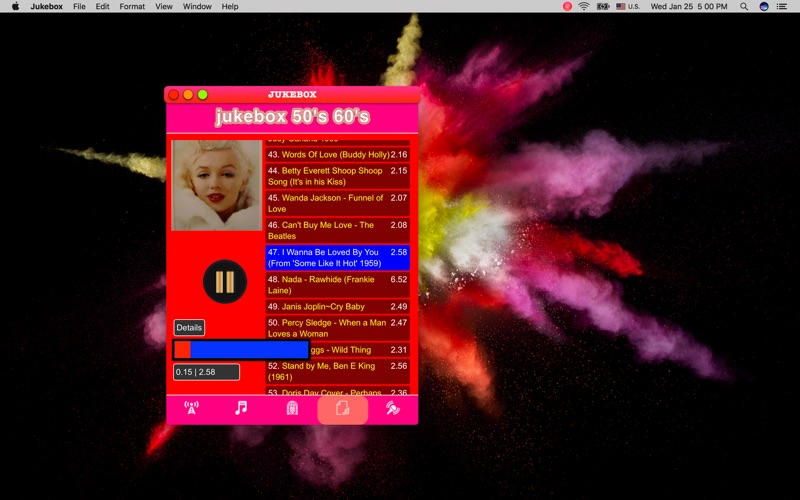Play track 43 Words Of Love
Screen dimensions: 800x500
pyautogui.click(x=337, y=155)
